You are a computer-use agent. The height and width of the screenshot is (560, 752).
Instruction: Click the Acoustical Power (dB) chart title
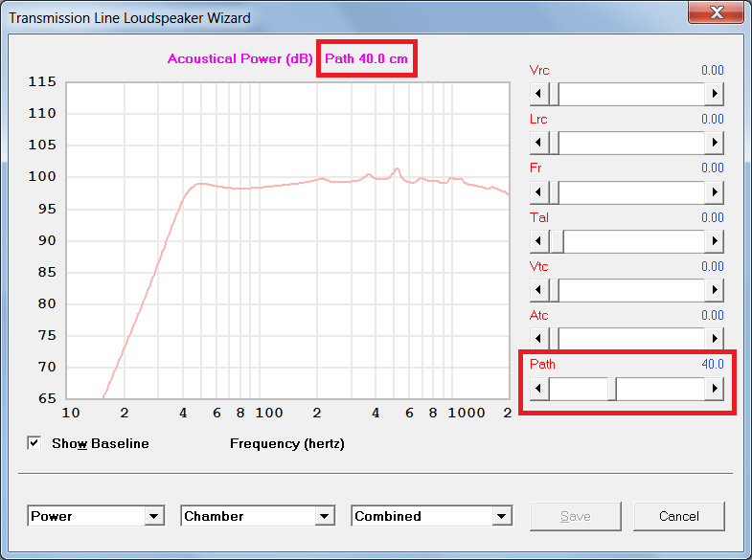pos(239,58)
